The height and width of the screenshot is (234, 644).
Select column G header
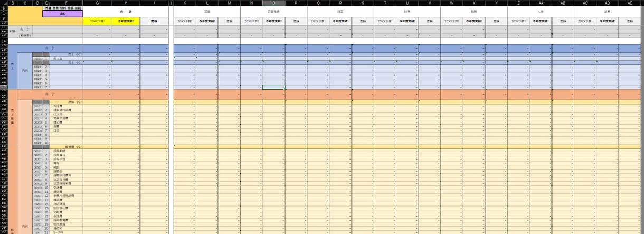coord(97,3)
